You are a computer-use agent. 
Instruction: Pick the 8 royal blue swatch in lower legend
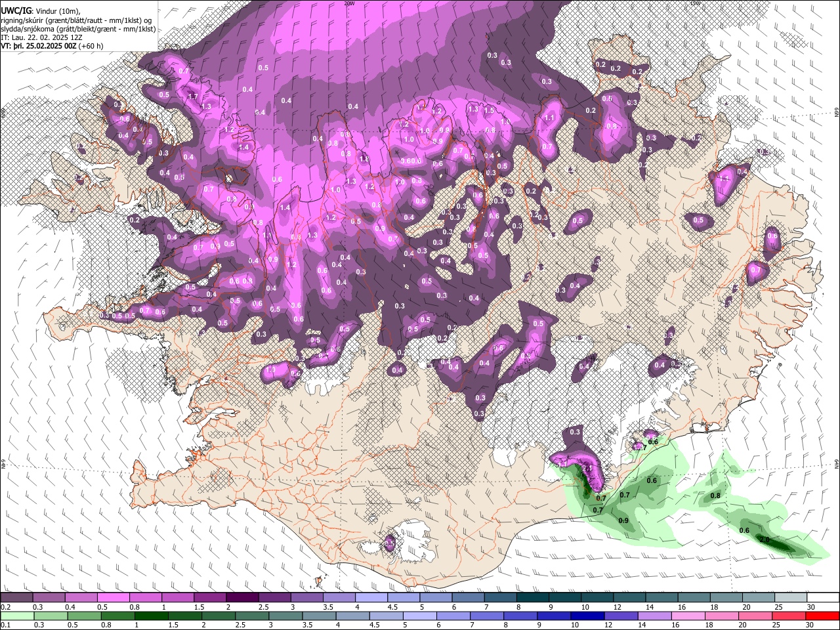(520, 616)
